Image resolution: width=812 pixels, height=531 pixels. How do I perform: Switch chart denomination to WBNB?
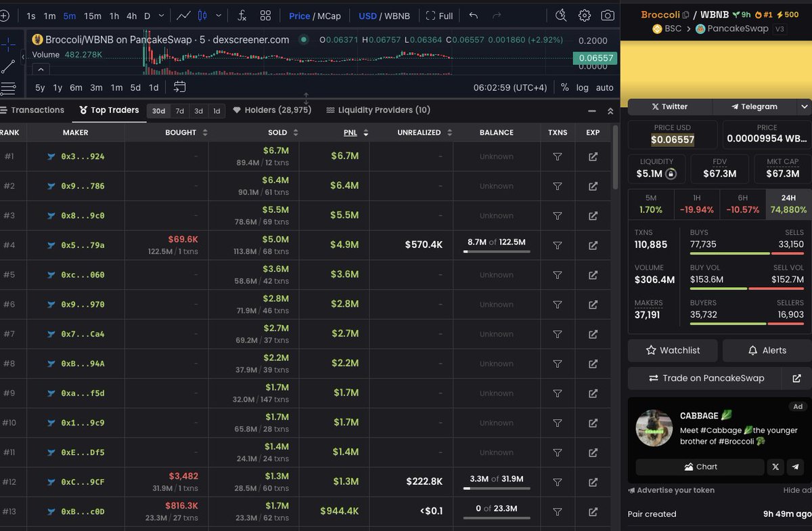pyautogui.click(x=398, y=16)
